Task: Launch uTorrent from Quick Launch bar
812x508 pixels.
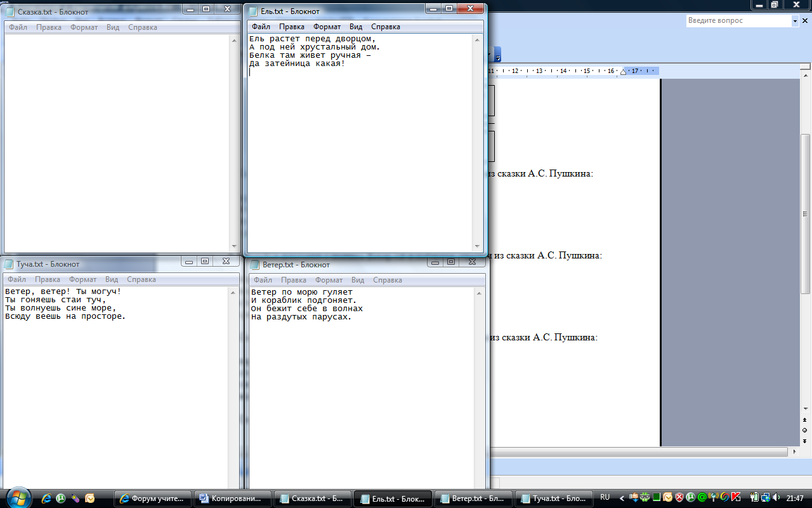Action: pos(62,498)
